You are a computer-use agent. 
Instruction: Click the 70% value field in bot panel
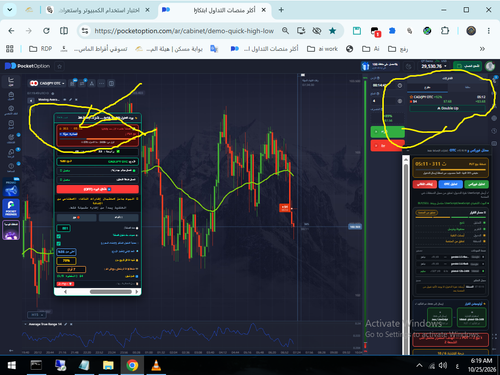tap(66, 261)
